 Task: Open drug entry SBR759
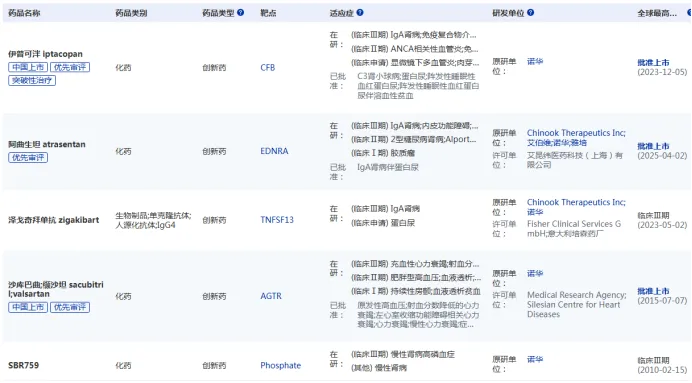click(x=23, y=365)
